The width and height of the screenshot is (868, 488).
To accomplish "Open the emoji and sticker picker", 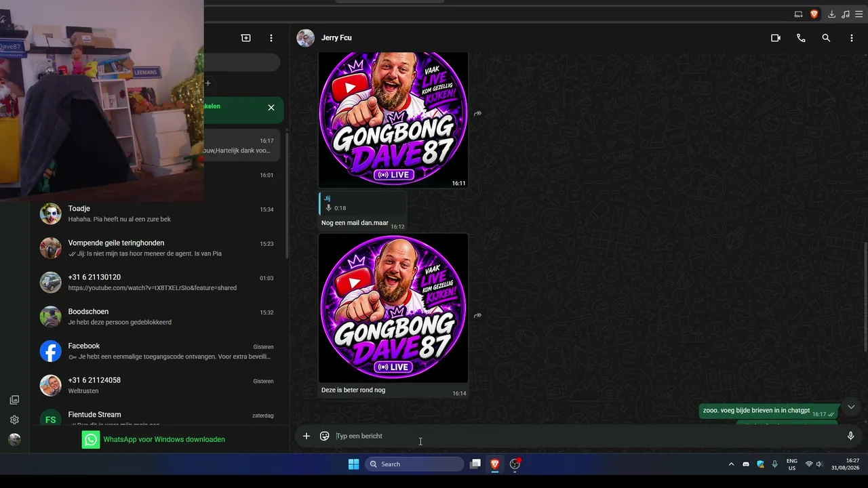I will pos(325,436).
